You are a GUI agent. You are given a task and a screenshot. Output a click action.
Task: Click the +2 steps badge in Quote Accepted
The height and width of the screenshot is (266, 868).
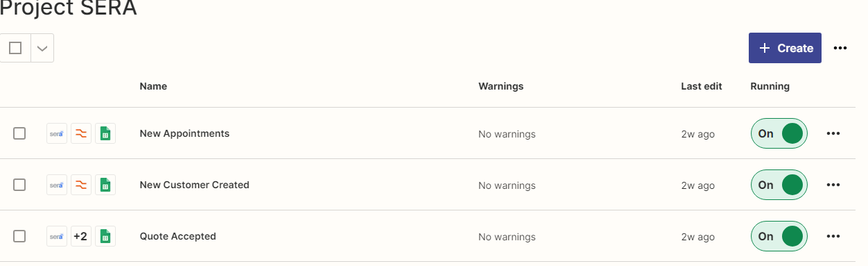(x=81, y=236)
